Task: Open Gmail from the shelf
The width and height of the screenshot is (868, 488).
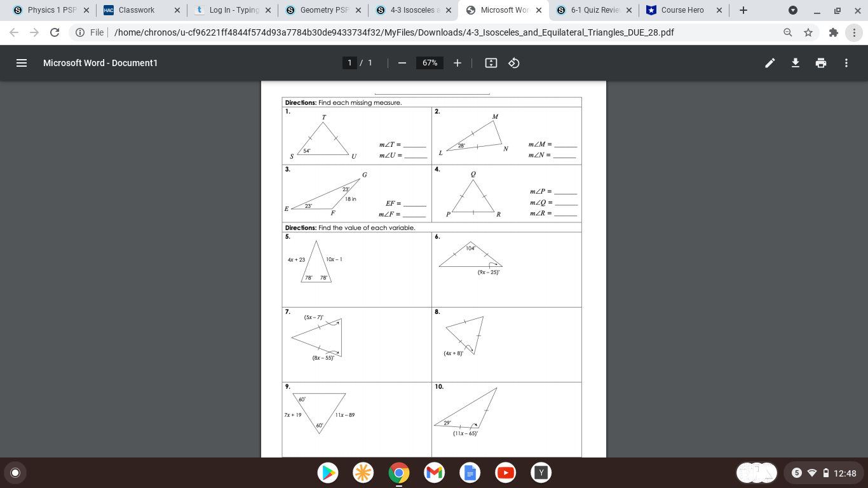Action: [x=434, y=473]
